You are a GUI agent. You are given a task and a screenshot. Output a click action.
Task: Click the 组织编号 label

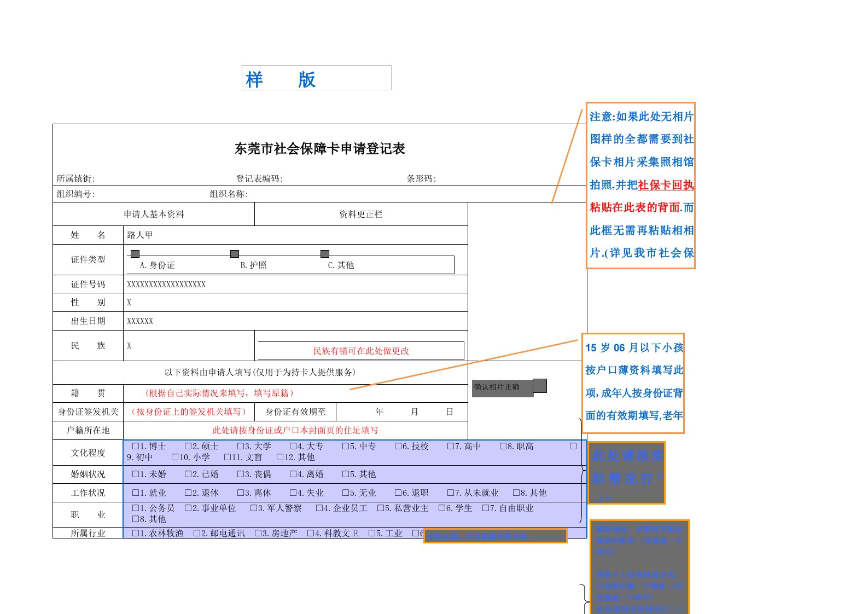(x=75, y=194)
